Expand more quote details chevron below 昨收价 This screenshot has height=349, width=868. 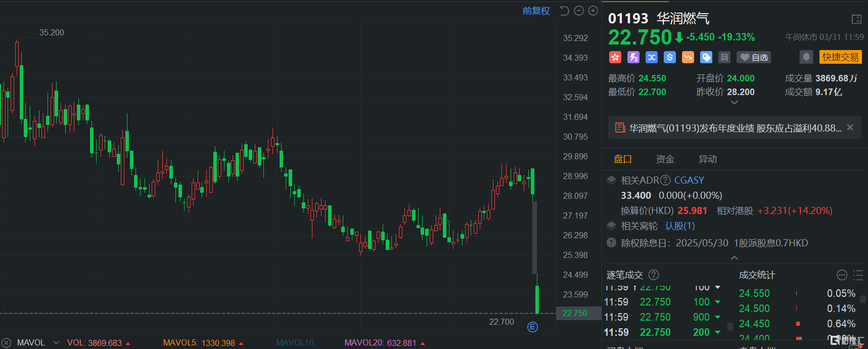(735, 103)
